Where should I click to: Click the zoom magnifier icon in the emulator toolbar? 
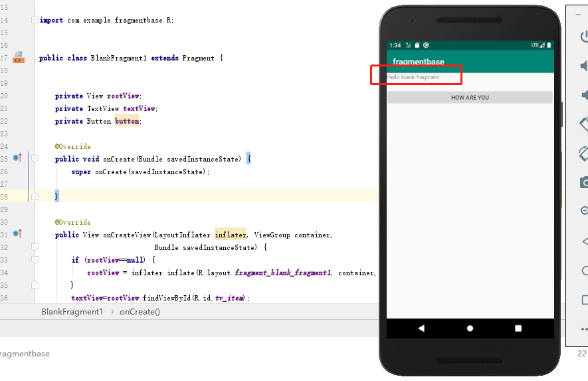(584, 211)
